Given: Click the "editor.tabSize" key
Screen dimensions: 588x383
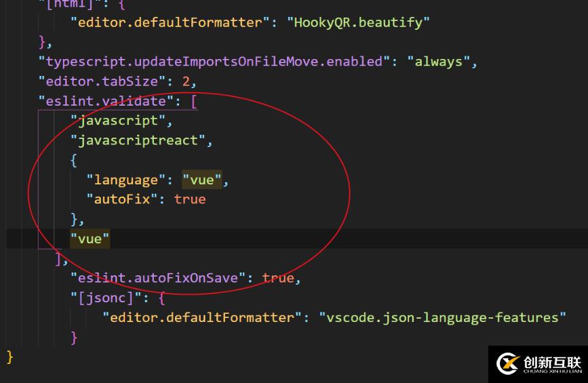Looking at the screenshot, I should point(102,81).
